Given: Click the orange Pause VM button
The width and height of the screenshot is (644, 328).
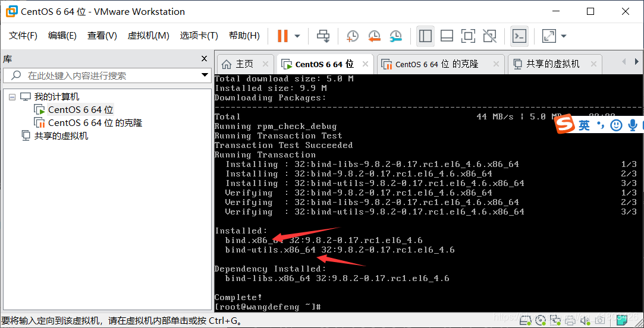Looking at the screenshot, I should (x=282, y=36).
